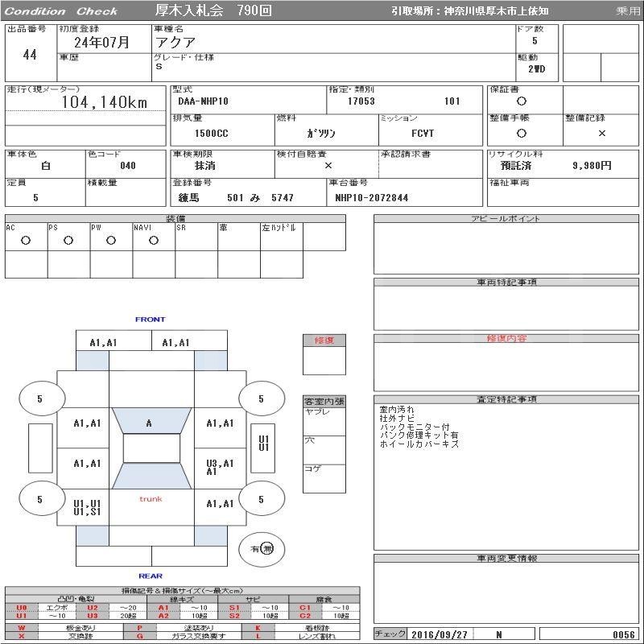
Task: Click the 'A2' legend code
Action: [163, 616]
